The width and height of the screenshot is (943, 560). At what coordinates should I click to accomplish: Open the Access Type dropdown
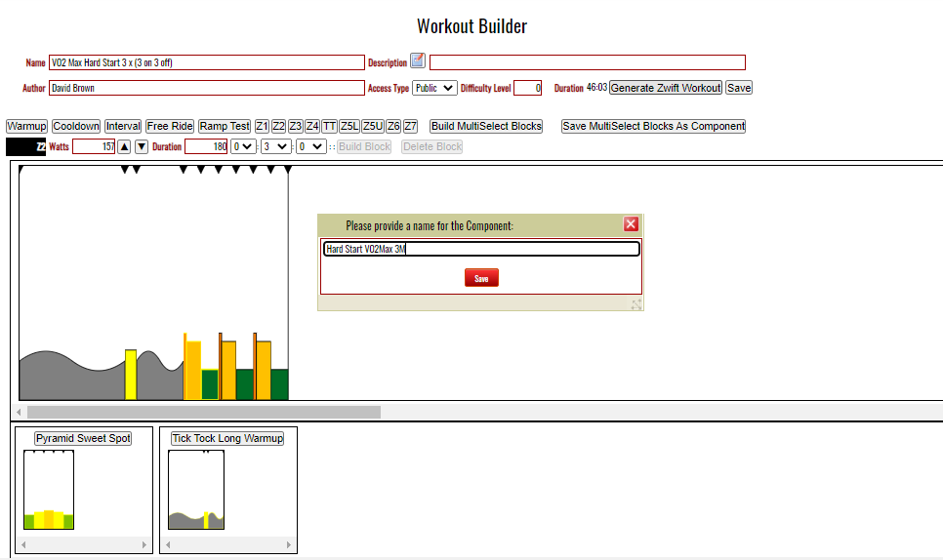(x=434, y=88)
